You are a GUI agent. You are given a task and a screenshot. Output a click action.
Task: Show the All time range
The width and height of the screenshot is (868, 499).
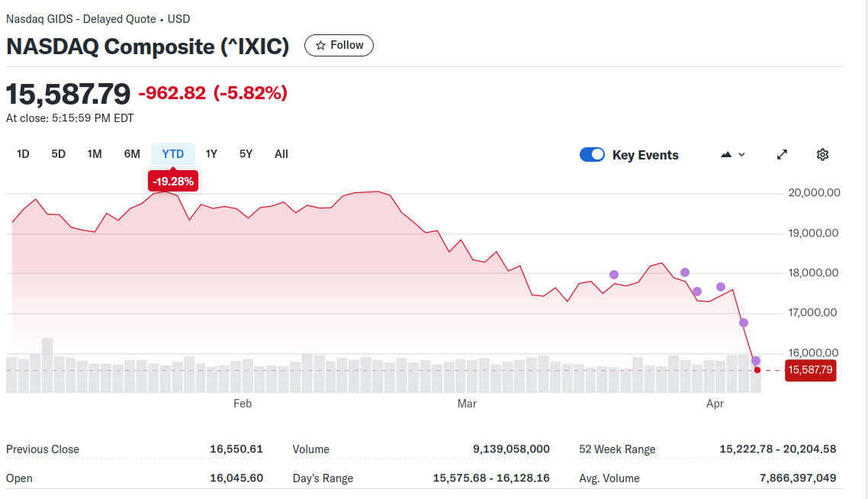281,154
